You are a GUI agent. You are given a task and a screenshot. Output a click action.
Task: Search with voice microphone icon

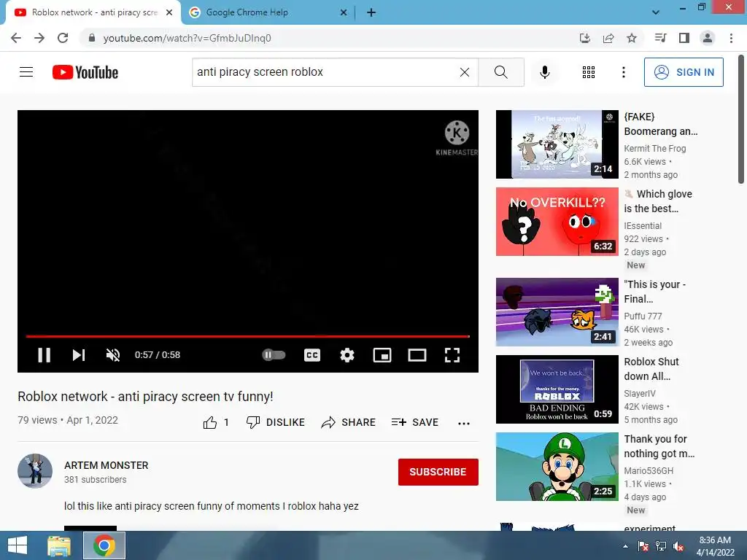[544, 72]
